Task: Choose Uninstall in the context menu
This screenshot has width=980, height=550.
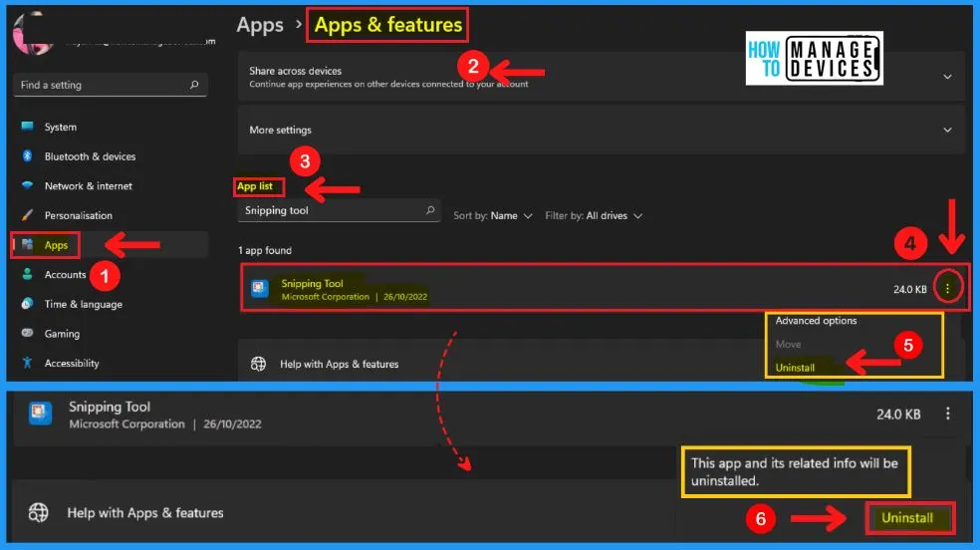Action: coord(795,368)
